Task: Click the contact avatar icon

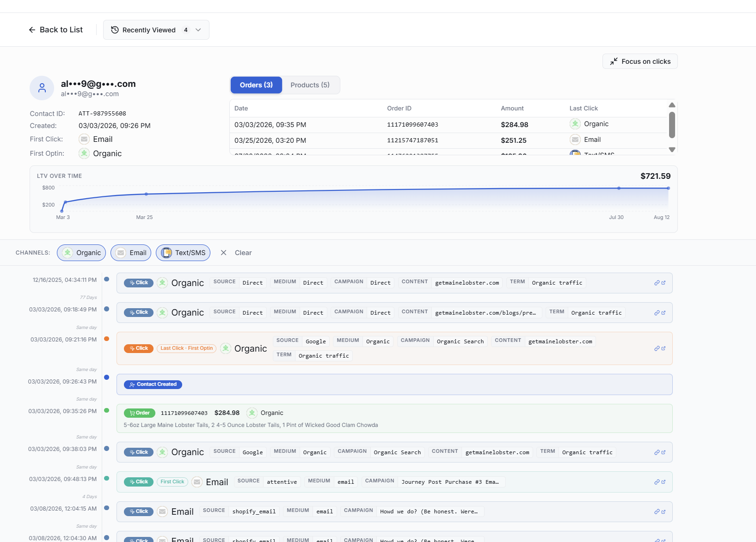Action: point(42,88)
